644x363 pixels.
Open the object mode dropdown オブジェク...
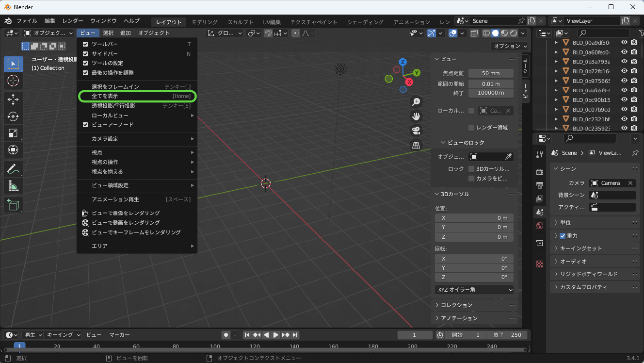(48, 33)
